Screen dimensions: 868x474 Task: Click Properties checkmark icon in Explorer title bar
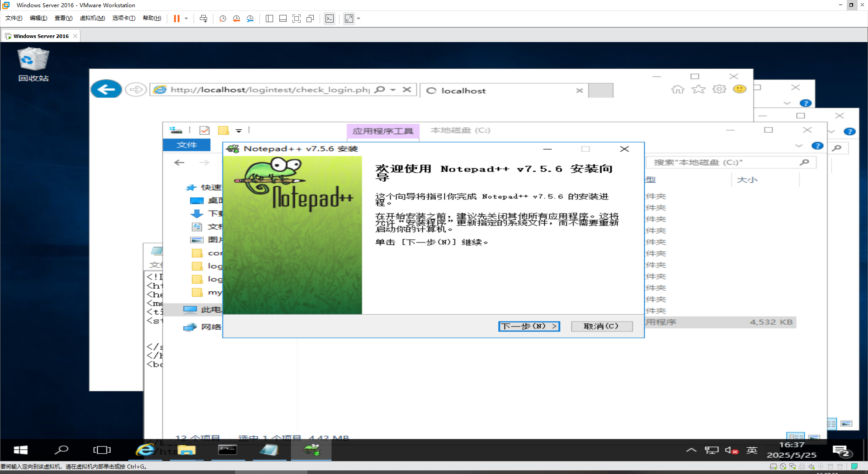tap(204, 131)
